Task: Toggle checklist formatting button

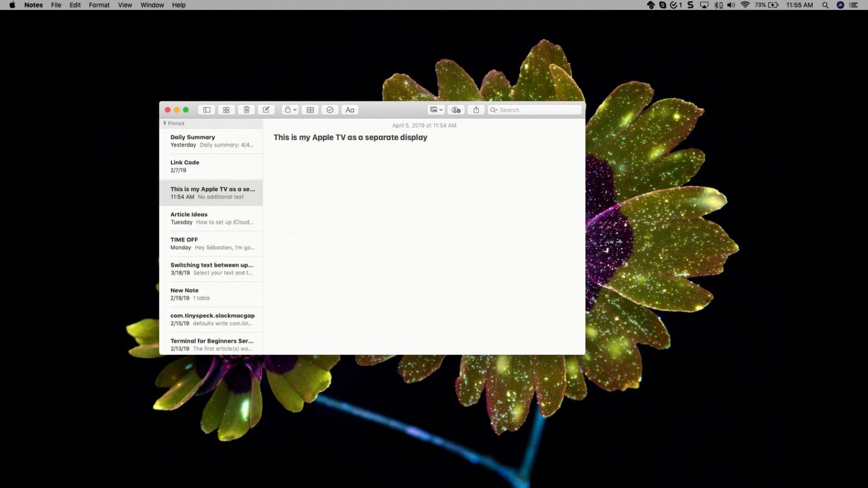Action: pos(330,110)
